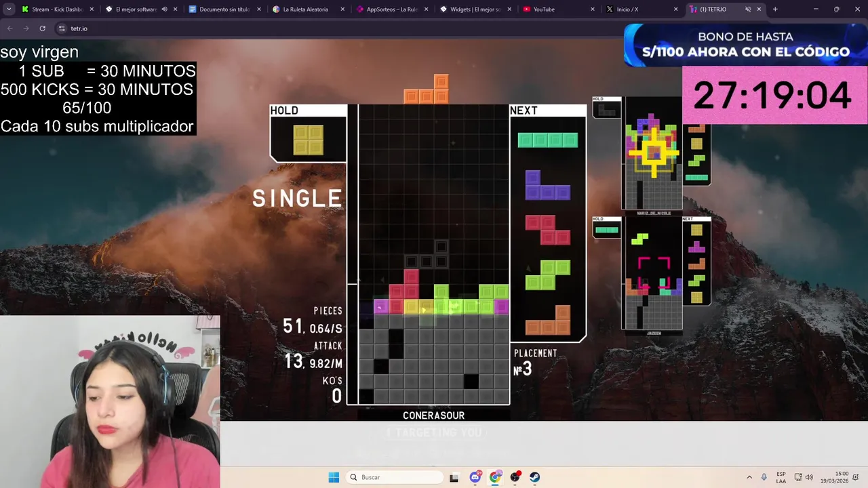Click the BONO DE HASTA banner
Viewport: 868px width, 488px height.
click(746, 45)
